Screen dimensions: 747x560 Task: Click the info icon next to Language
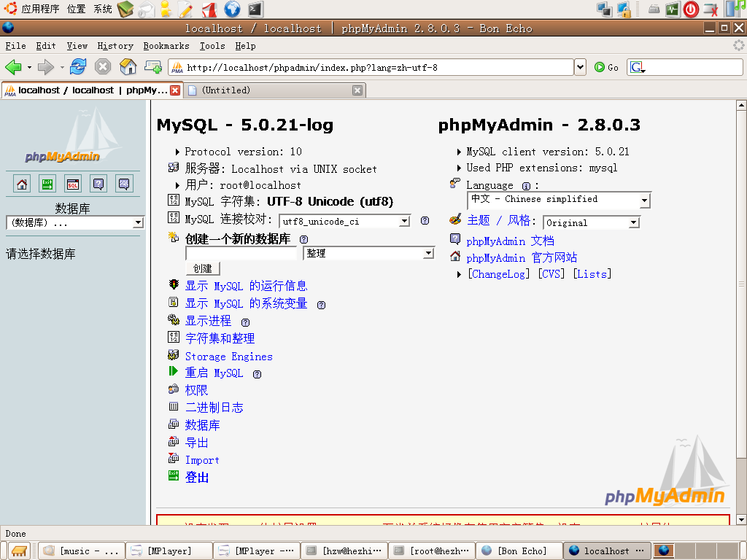tap(527, 186)
